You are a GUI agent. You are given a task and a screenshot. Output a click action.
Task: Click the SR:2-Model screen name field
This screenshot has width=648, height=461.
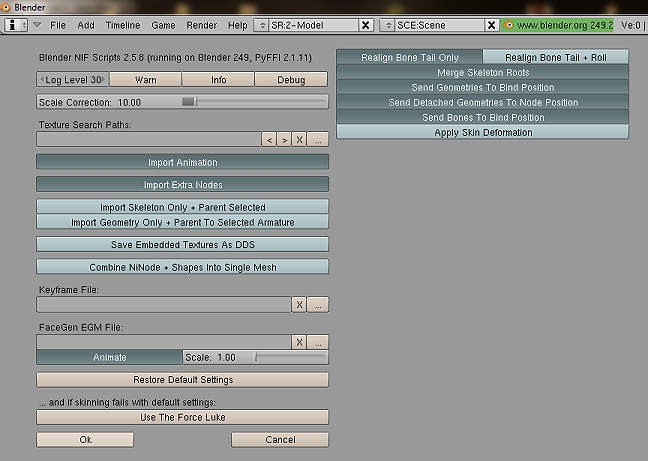pyautogui.click(x=313, y=25)
